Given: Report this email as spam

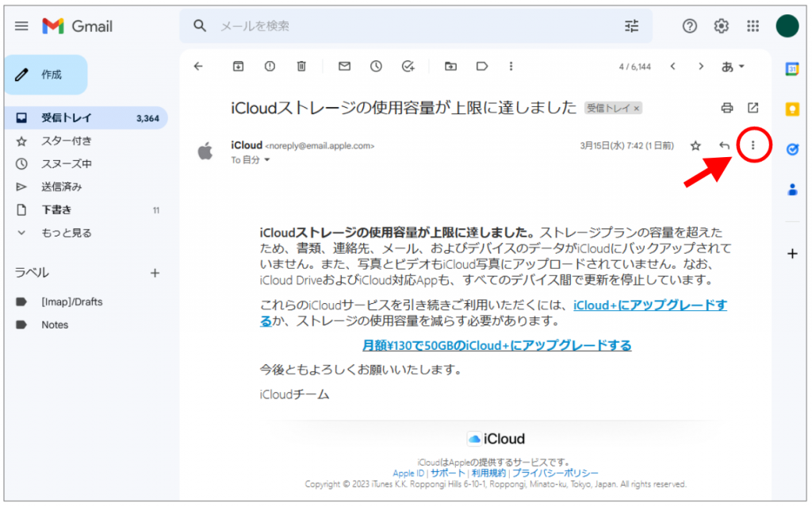Looking at the screenshot, I should [x=270, y=67].
